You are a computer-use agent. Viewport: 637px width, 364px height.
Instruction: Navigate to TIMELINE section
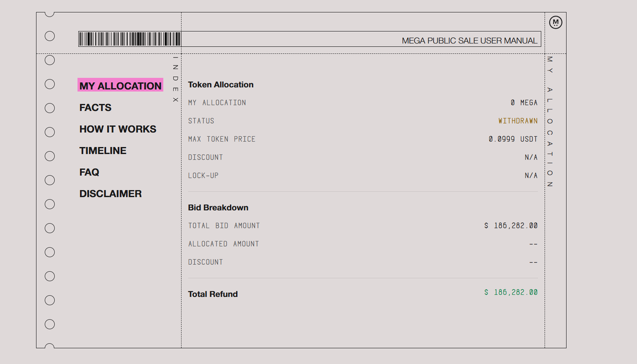pyautogui.click(x=103, y=151)
